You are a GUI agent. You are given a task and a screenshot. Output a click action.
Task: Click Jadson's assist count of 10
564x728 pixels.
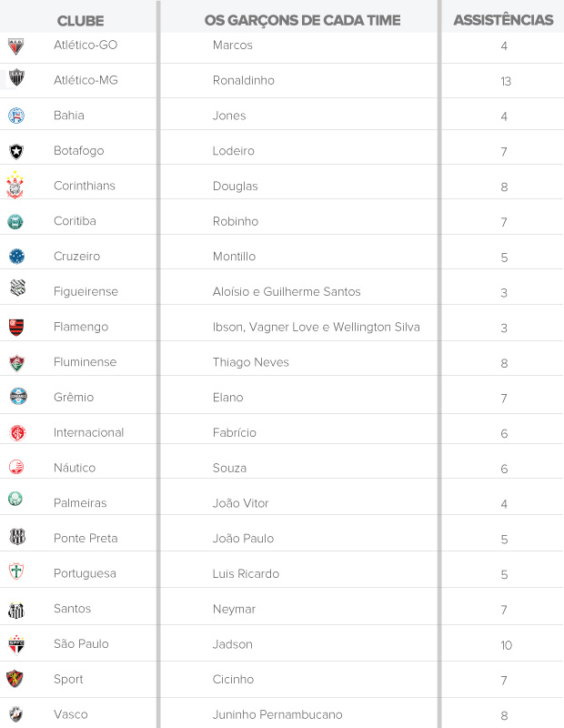pos(506,645)
